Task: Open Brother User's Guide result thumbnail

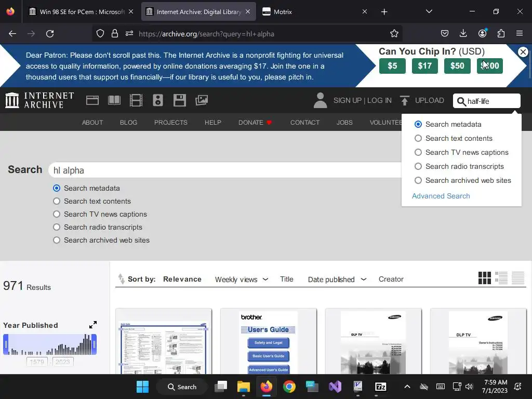Action: pyautogui.click(x=269, y=341)
